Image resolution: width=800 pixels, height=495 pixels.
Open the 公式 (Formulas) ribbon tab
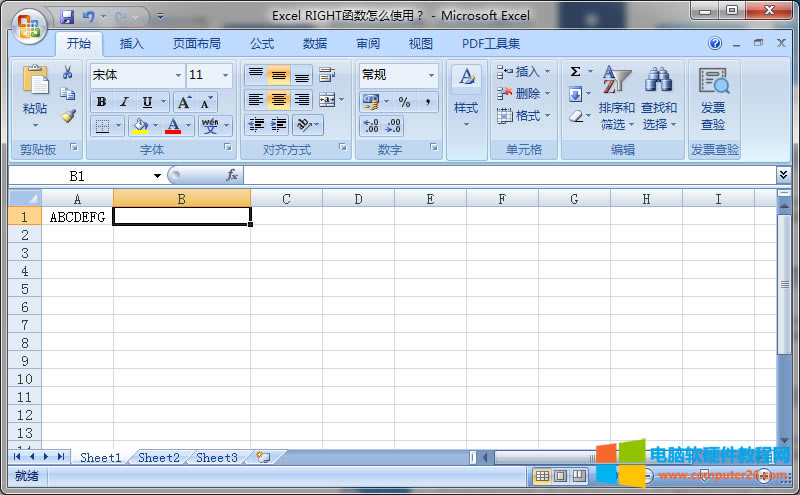pyautogui.click(x=262, y=44)
